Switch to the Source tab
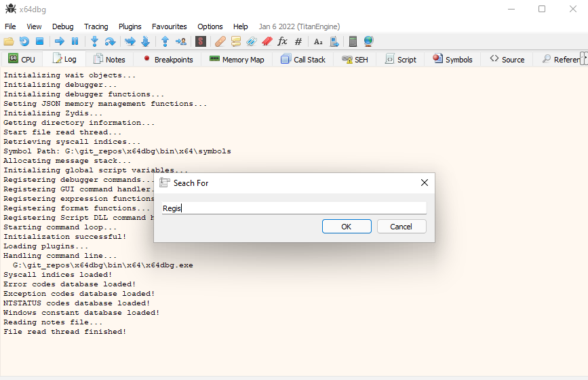 pyautogui.click(x=507, y=59)
